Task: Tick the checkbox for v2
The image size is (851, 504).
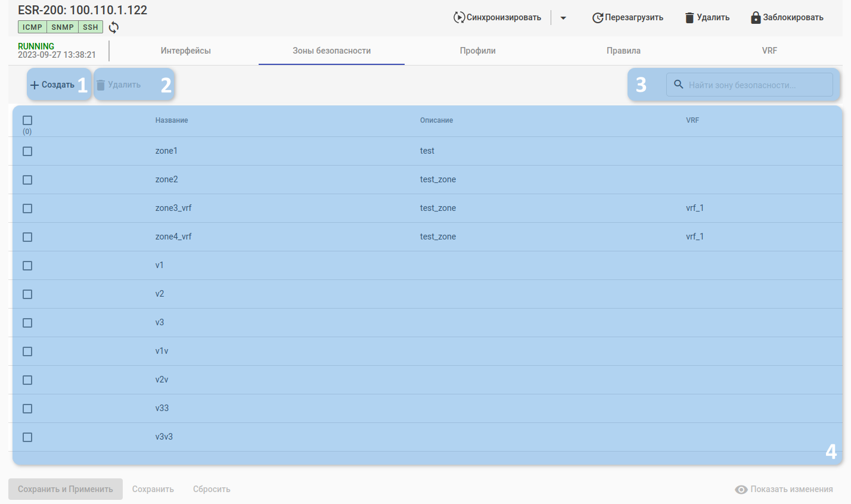Action: tap(27, 294)
